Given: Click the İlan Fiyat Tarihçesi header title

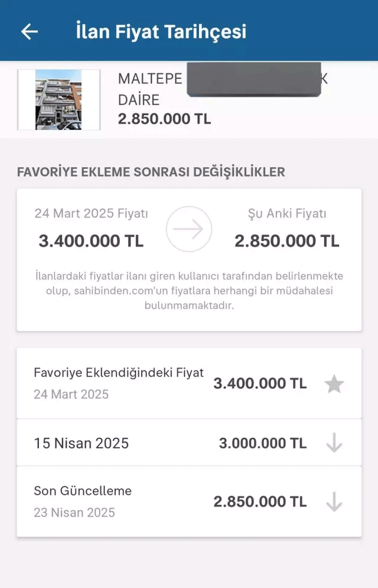Looking at the screenshot, I should [161, 31].
